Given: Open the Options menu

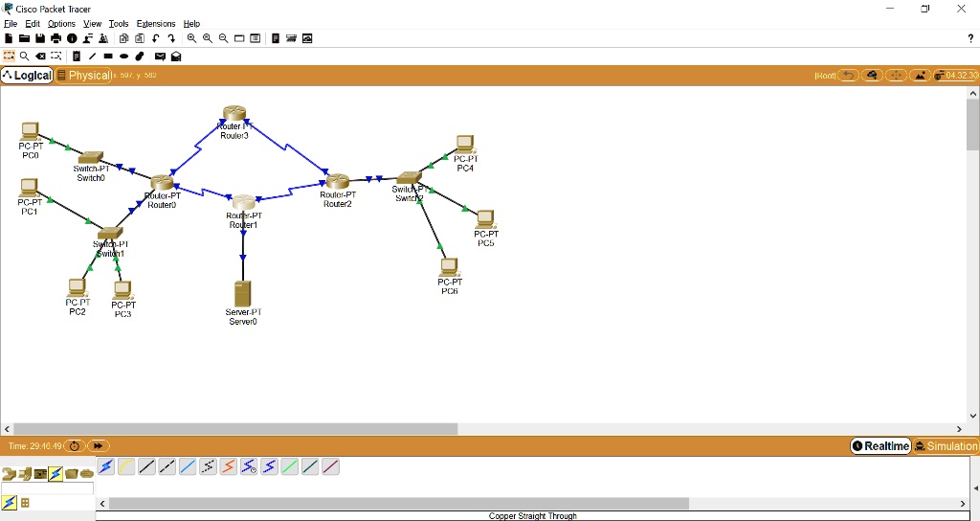Looking at the screenshot, I should (x=61, y=24).
